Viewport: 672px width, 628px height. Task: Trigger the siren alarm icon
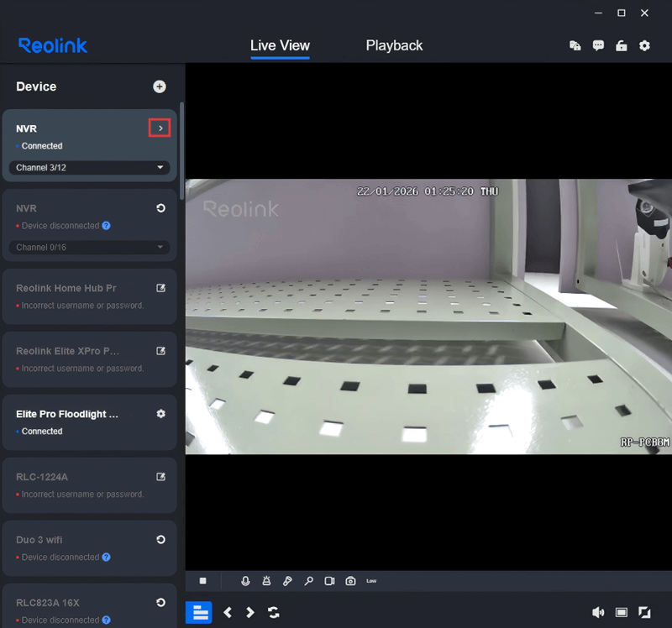click(266, 581)
